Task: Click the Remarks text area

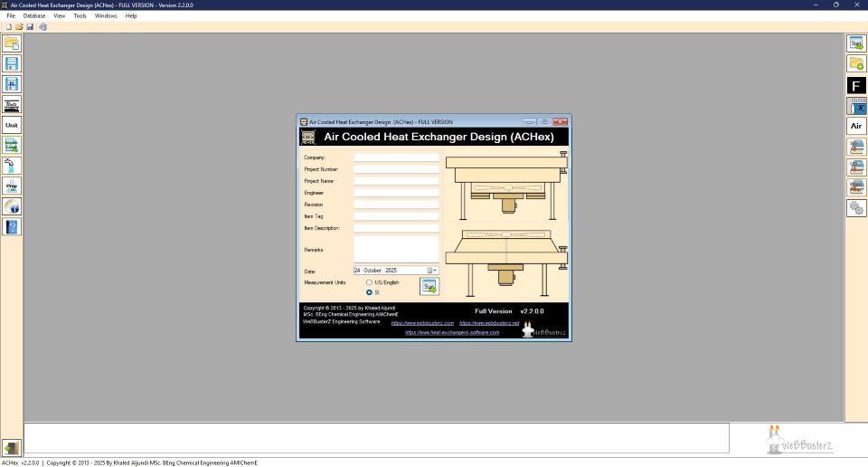Action: pyautogui.click(x=396, y=249)
